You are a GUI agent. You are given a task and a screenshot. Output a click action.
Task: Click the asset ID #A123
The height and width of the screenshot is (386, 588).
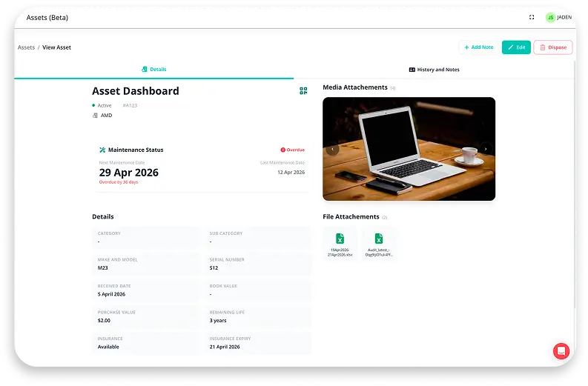pyautogui.click(x=130, y=106)
